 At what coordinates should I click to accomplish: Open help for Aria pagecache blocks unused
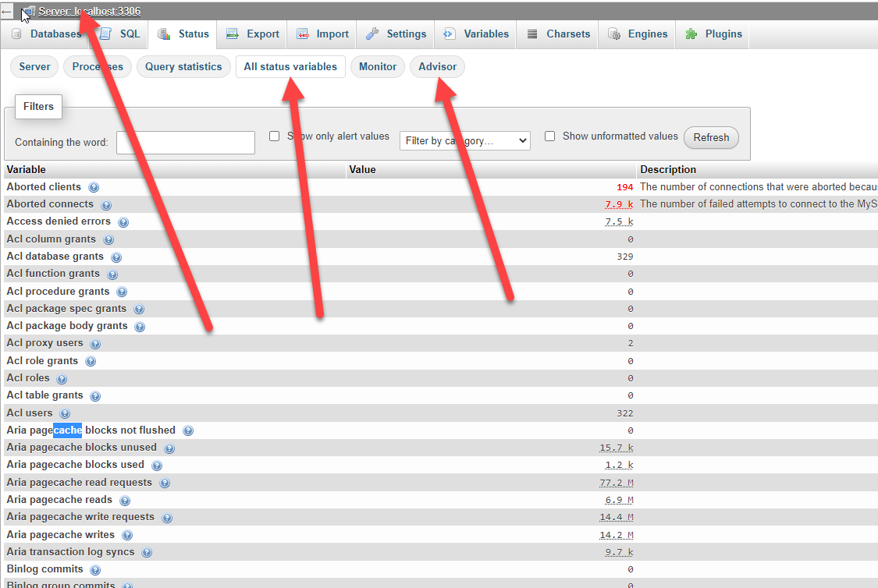point(169,448)
